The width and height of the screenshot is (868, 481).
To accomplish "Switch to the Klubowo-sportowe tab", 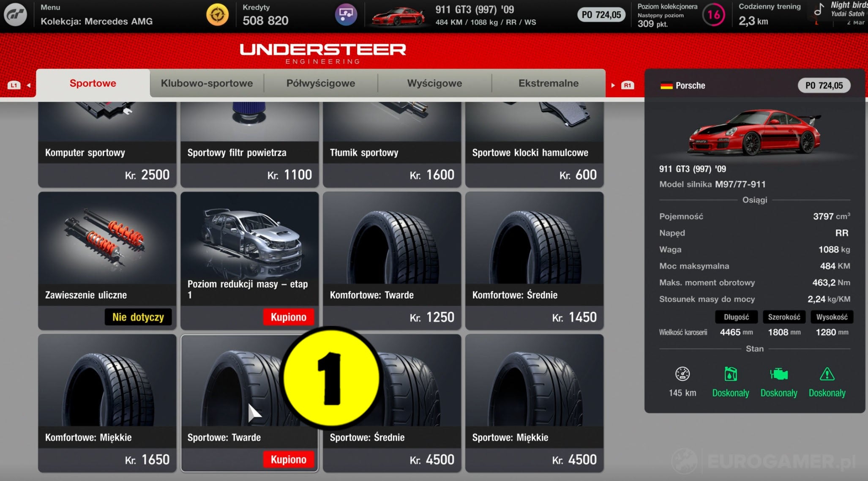I will [x=207, y=83].
